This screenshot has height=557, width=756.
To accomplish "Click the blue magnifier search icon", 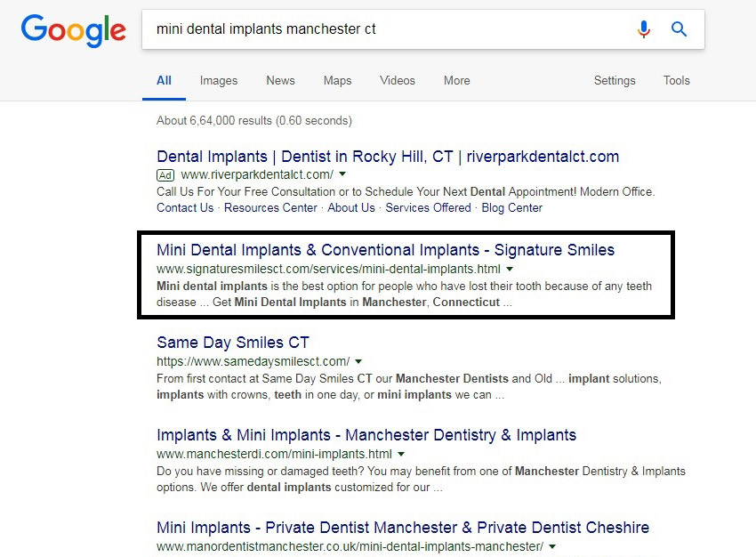I will click(x=679, y=29).
